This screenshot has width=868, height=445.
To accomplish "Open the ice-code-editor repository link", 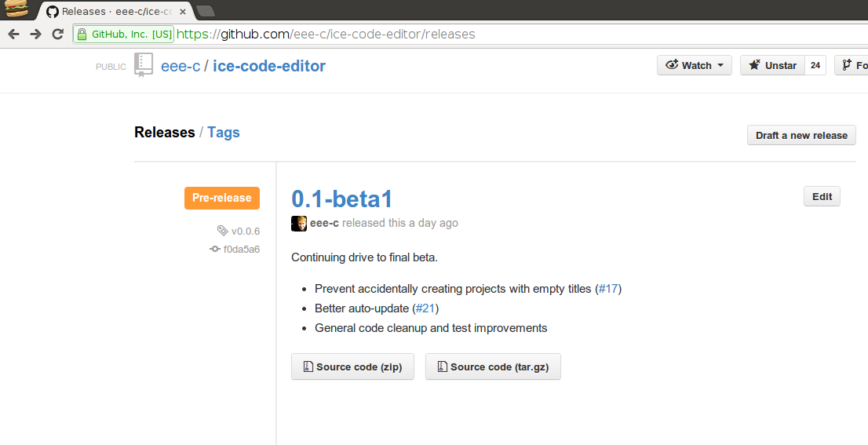I will [x=269, y=66].
